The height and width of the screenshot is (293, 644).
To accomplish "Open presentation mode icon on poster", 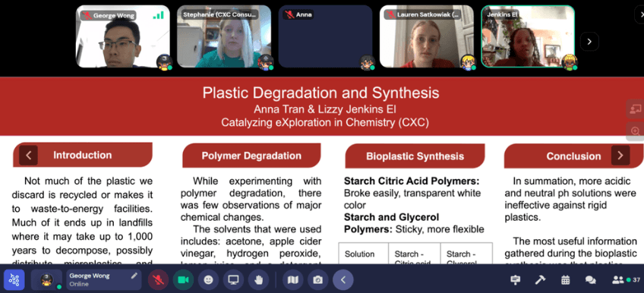I will (635, 109).
